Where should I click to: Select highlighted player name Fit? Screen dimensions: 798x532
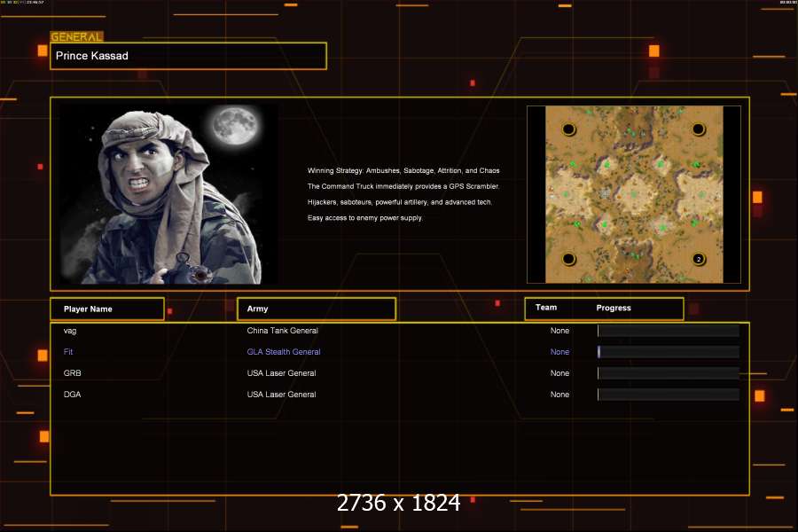click(68, 352)
